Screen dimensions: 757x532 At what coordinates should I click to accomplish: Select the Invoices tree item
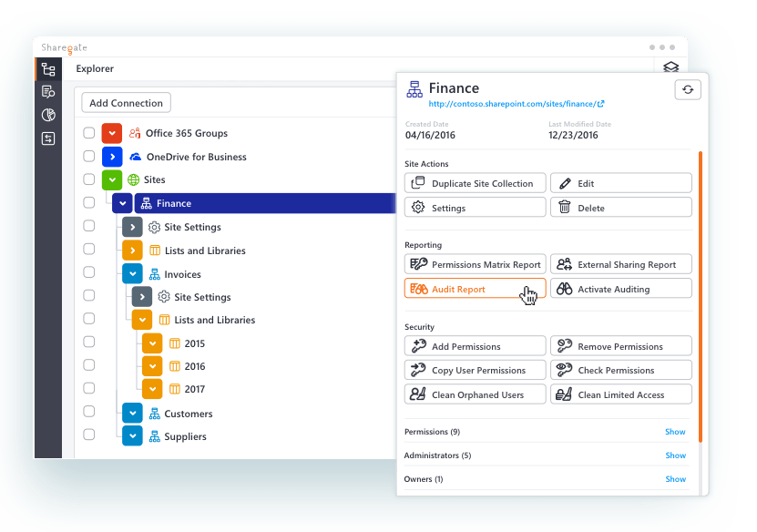182,274
